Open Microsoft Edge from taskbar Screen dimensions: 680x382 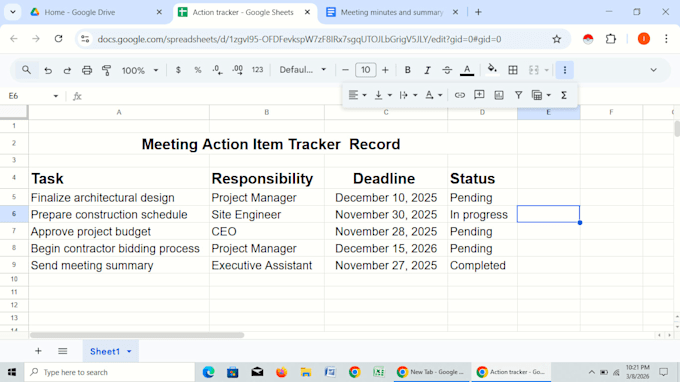(x=209, y=372)
